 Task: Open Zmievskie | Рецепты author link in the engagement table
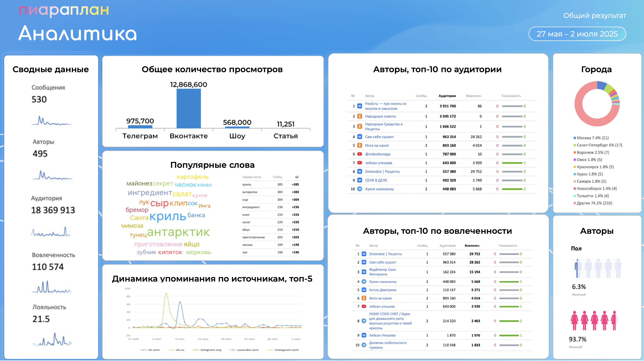(x=385, y=254)
